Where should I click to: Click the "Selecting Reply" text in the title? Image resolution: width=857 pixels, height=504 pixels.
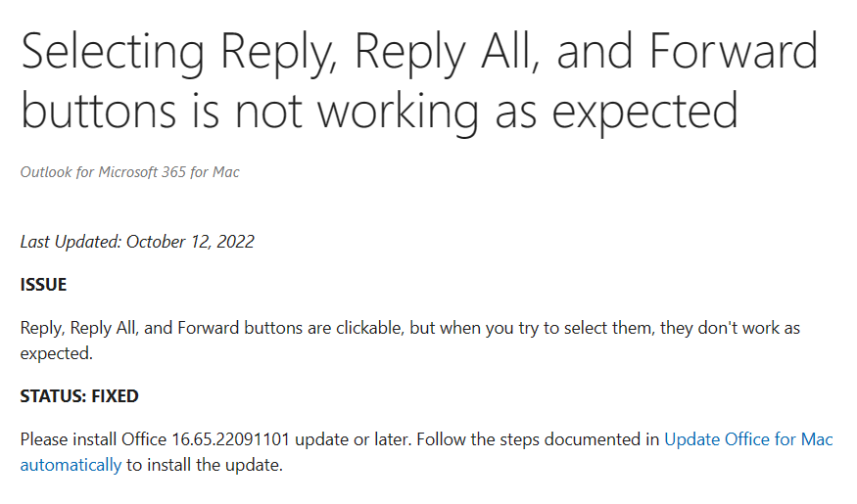click(x=175, y=55)
